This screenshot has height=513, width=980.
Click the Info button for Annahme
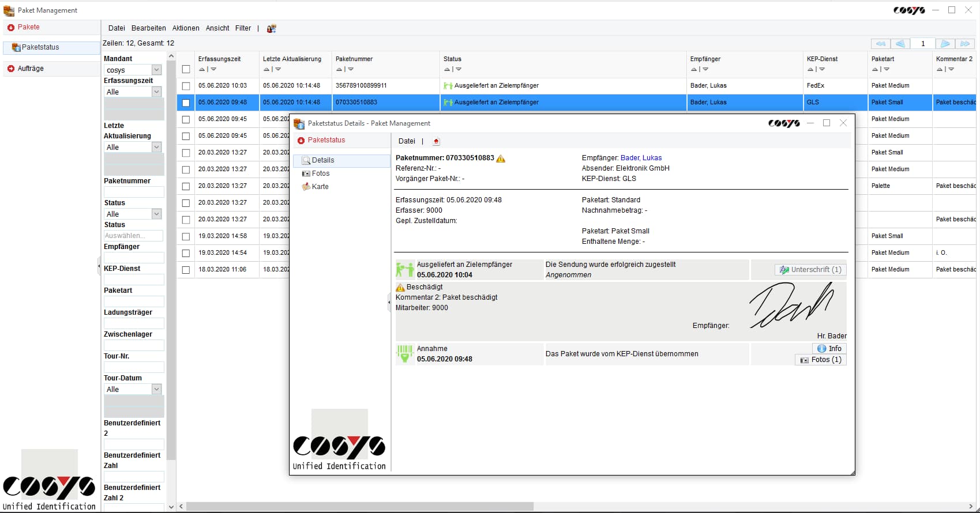[829, 349]
